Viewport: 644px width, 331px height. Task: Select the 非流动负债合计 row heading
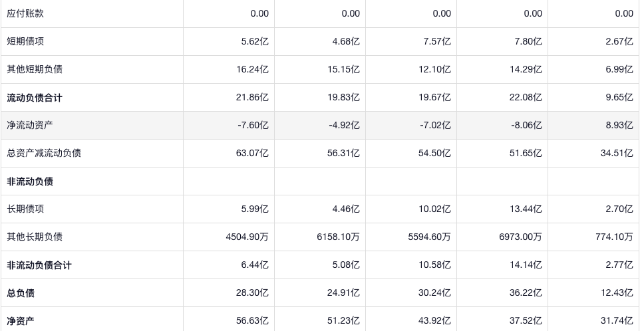pyautogui.click(x=39, y=265)
